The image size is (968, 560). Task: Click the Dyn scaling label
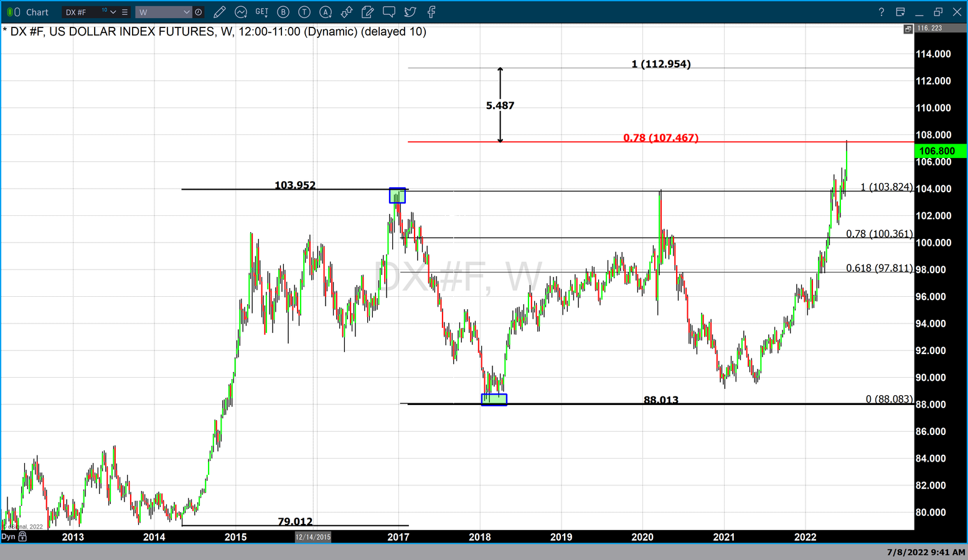click(8, 536)
